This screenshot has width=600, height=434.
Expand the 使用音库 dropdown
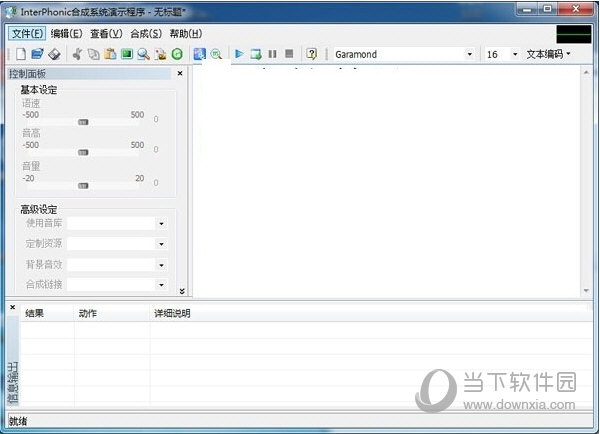(x=161, y=224)
